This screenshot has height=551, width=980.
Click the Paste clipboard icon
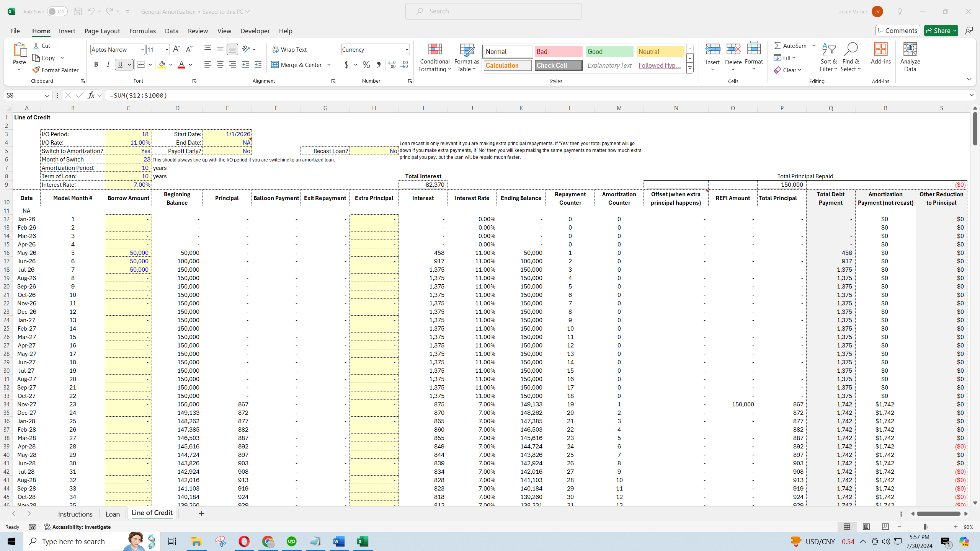[20, 50]
